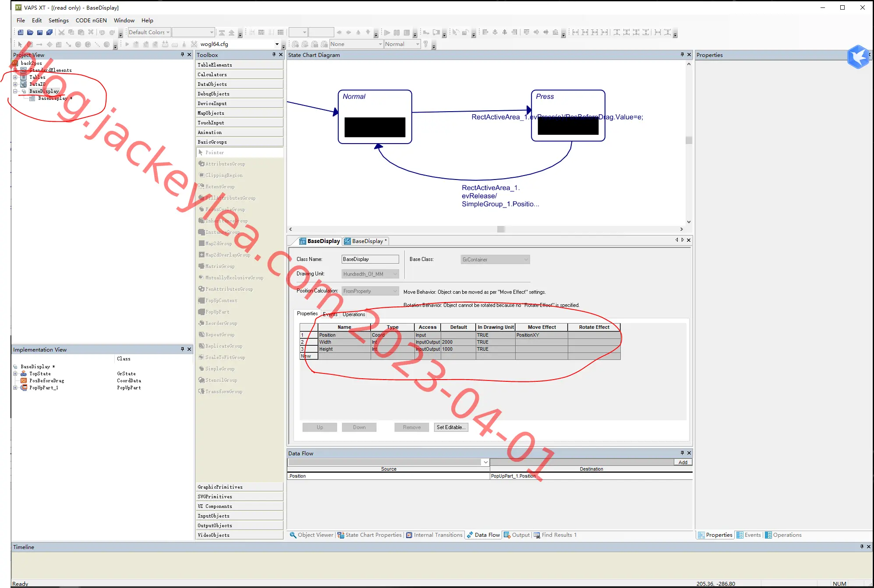The image size is (874, 588).
Task: Toggle the Data Flow panel pin
Action: point(682,453)
